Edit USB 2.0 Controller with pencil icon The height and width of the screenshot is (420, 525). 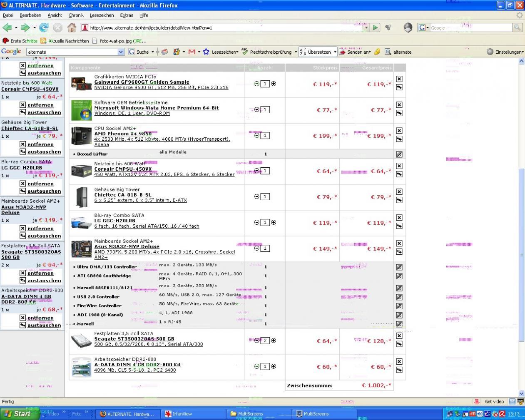(399, 297)
